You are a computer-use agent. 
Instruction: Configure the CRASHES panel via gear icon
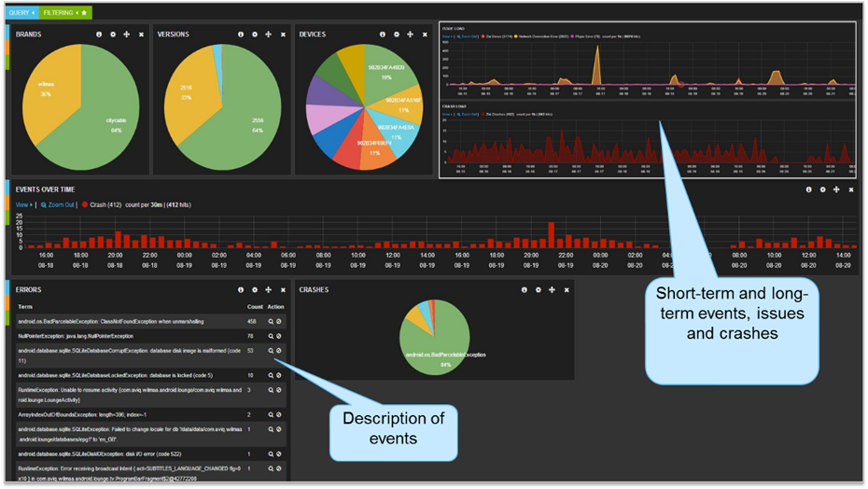(539, 289)
